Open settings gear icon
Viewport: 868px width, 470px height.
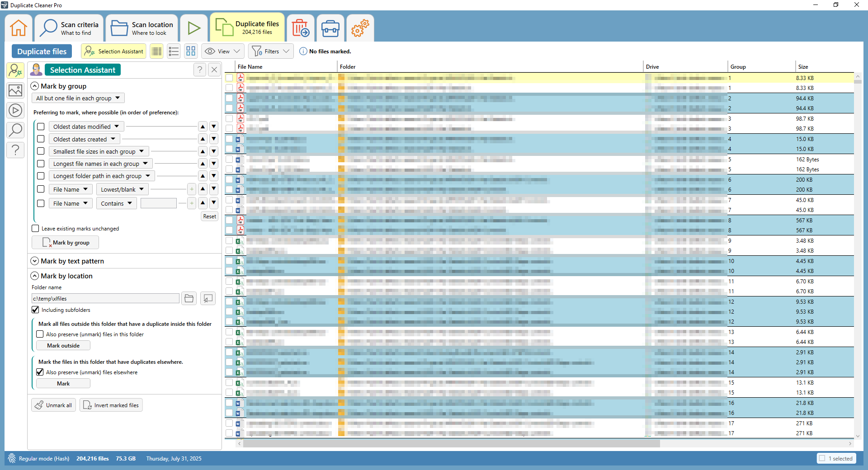tap(360, 28)
